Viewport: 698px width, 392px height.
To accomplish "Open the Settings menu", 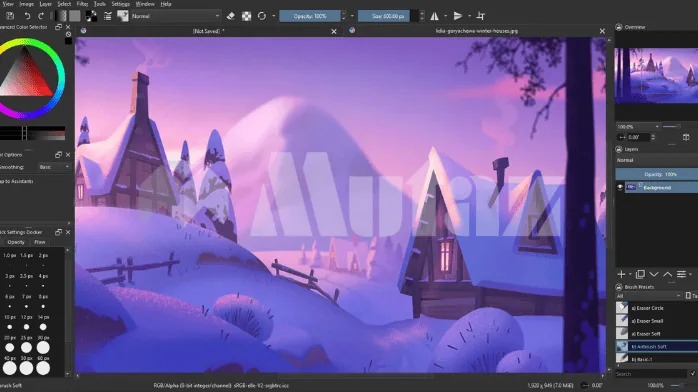I will [x=120, y=4].
